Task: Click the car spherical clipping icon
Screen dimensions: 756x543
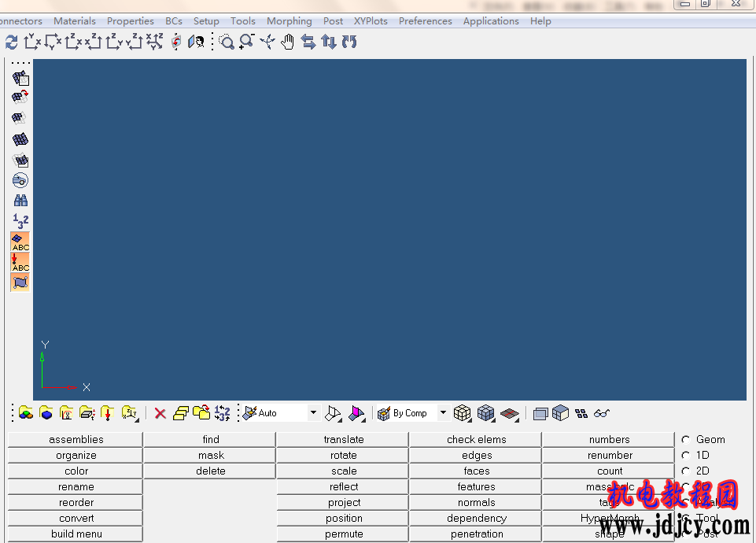Action: (x=20, y=180)
